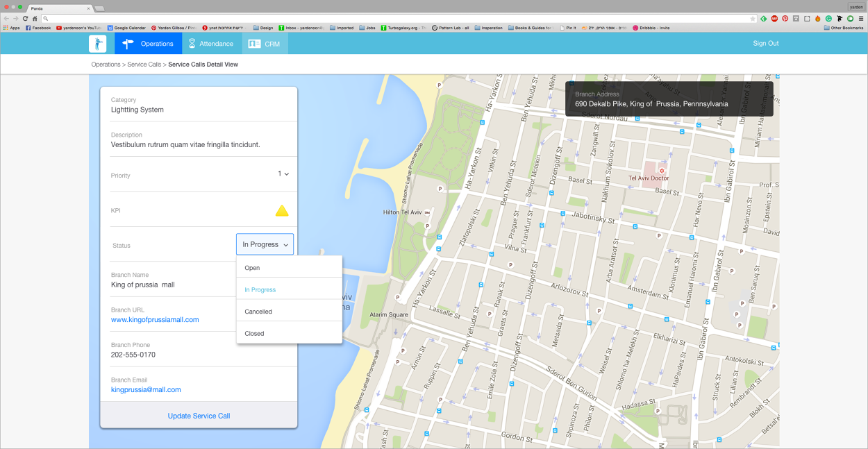Click Sign Out
The width and height of the screenshot is (868, 449).
(765, 43)
